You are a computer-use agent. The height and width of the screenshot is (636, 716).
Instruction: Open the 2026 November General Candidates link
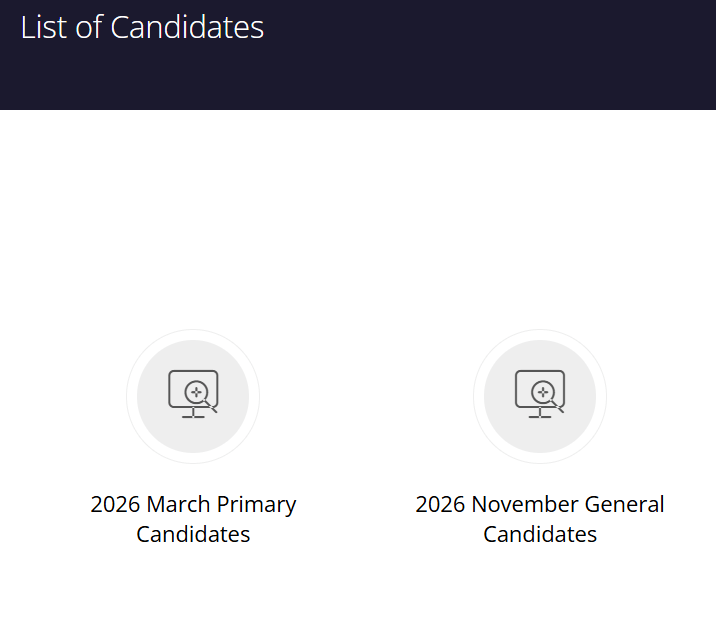[x=540, y=518]
